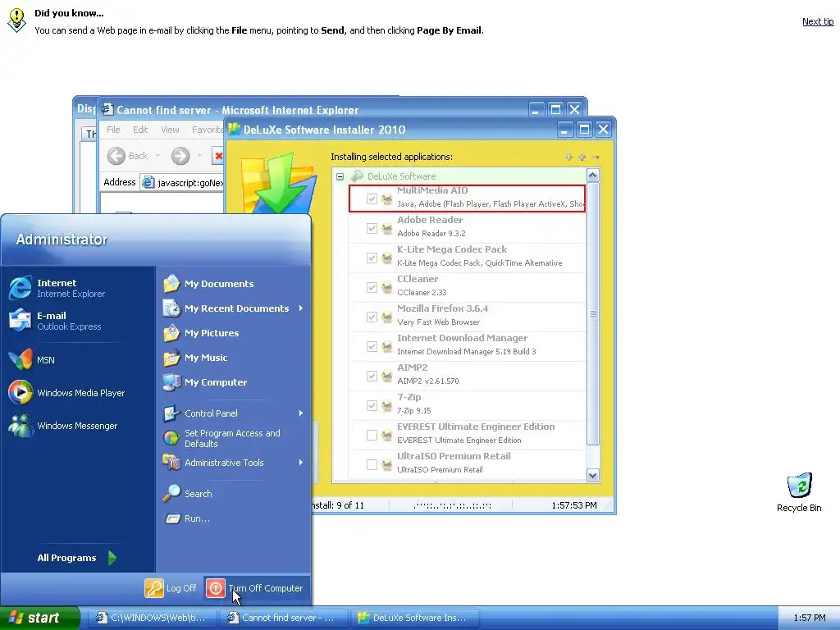Image resolution: width=840 pixels, height=630 pixels.
Task: Click the lightbulb tip icon
Action: (17, 20)
